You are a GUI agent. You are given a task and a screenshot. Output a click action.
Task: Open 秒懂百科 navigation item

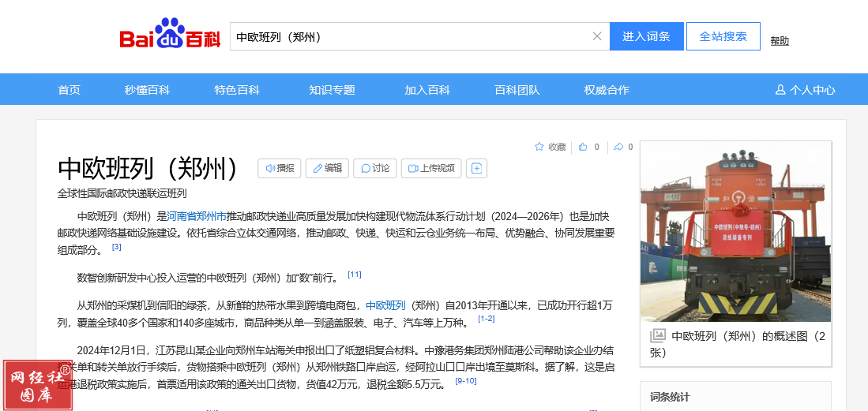147,90
